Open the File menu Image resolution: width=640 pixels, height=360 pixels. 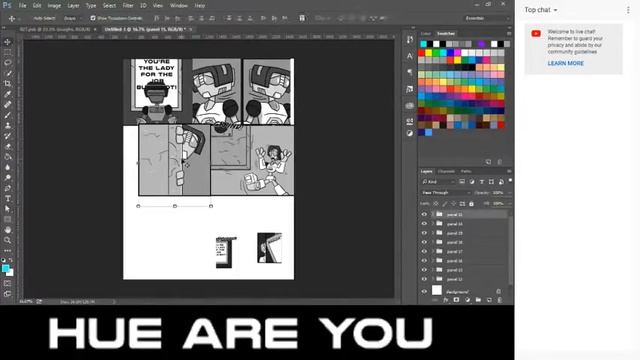(22, 6)
